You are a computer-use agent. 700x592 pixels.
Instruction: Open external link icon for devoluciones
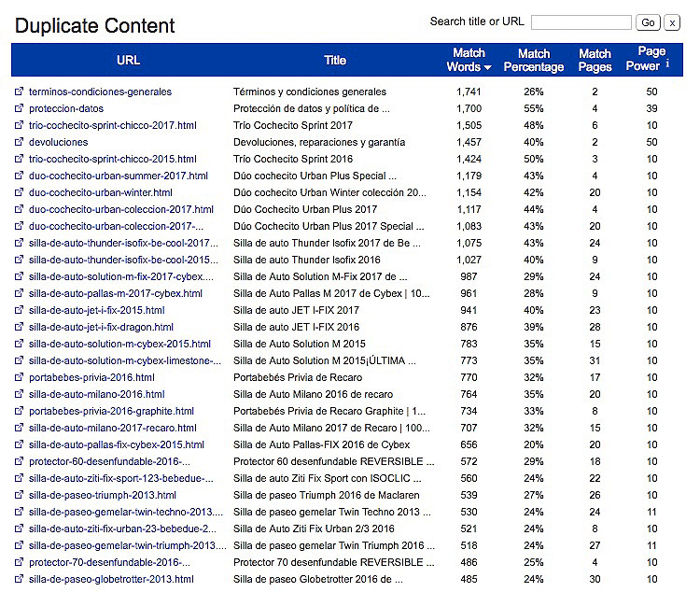(19, 142)
